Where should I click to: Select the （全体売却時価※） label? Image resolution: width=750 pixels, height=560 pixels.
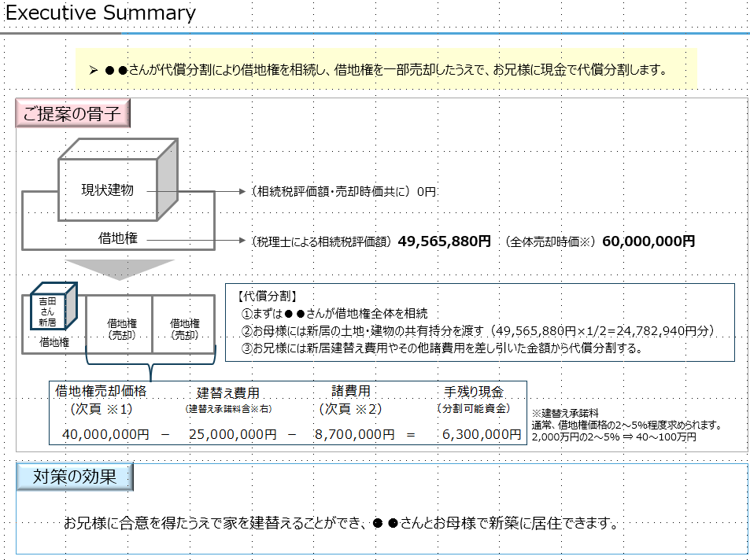(x=549, y=241)
